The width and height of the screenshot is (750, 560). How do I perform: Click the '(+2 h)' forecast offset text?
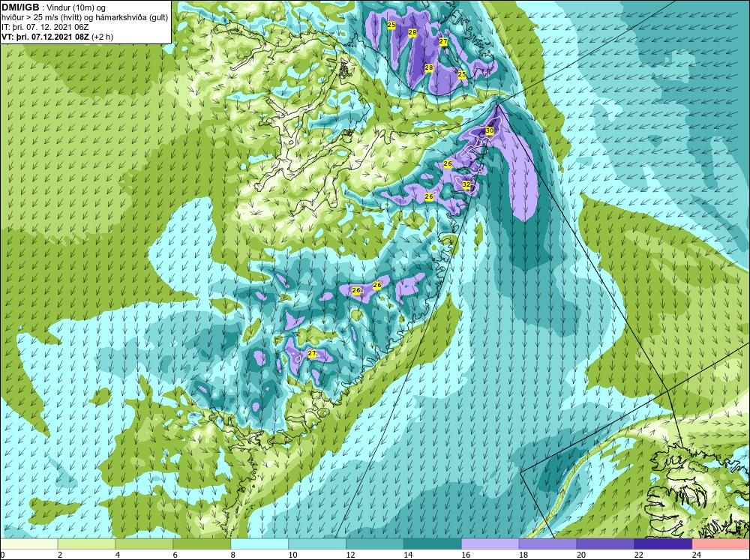click(102, 37)
